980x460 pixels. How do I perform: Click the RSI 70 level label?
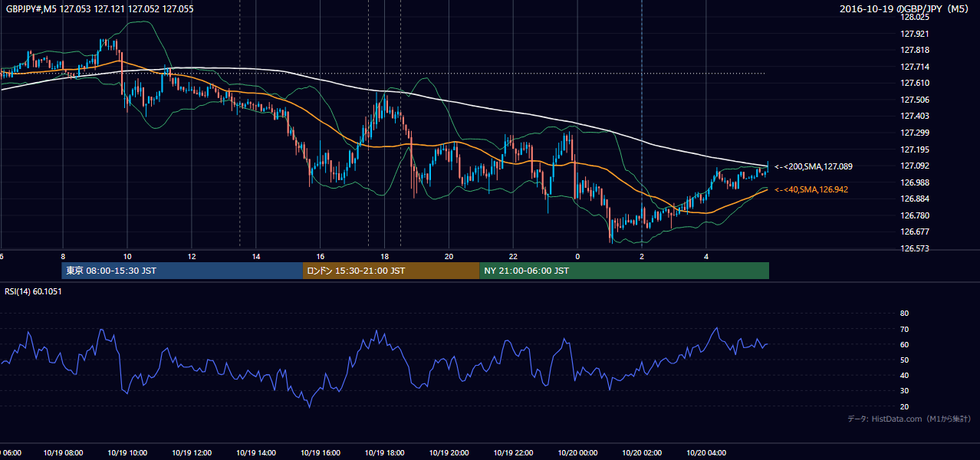click(x=904, y=329)
